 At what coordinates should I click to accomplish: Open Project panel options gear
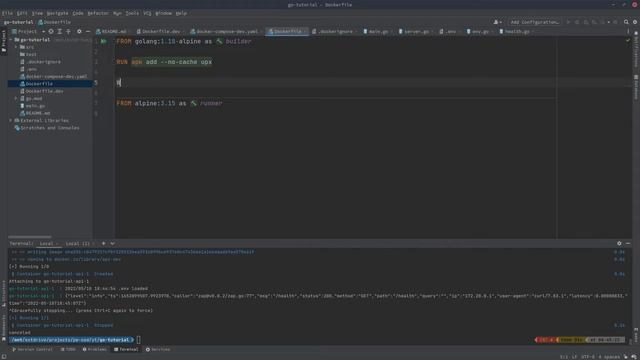(79, 31)
